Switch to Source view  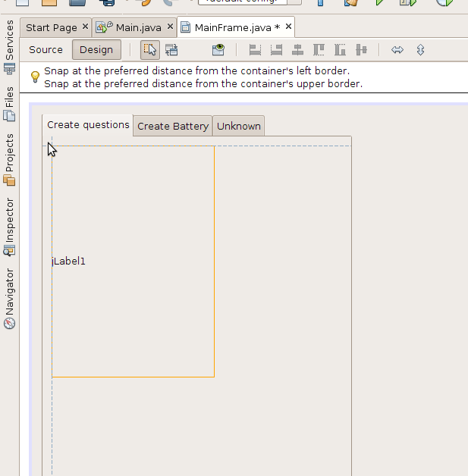46,50
